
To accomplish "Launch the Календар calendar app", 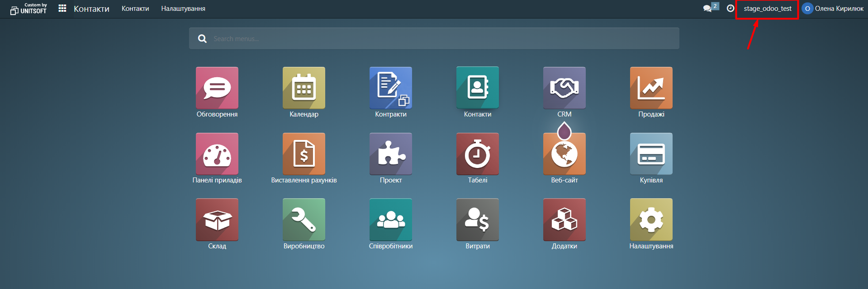I will coord(304,88).
